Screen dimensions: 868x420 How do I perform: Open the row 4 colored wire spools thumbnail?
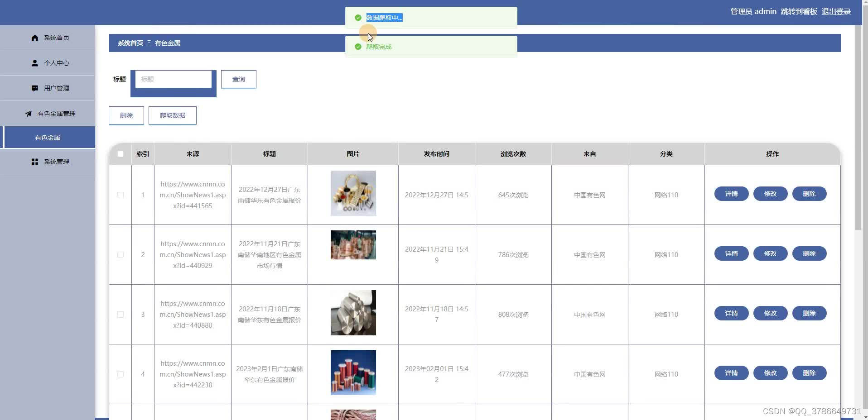click(x=353, y=372)
